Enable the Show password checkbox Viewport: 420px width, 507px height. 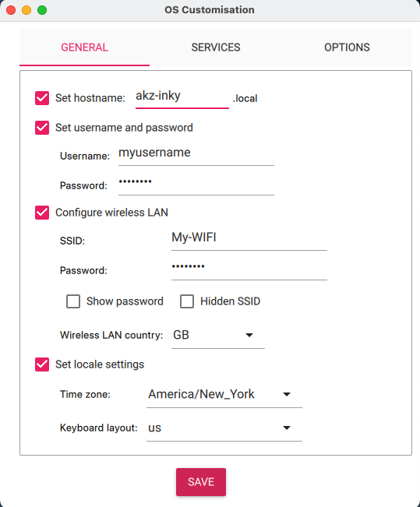pyautogui.click(x=73, y=301)
